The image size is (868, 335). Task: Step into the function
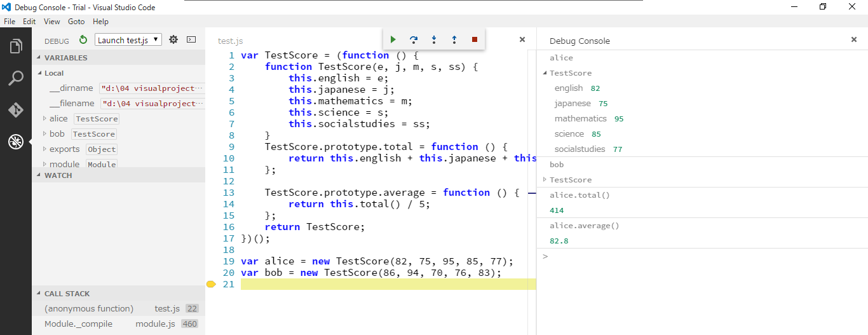[x=434, y=39]
